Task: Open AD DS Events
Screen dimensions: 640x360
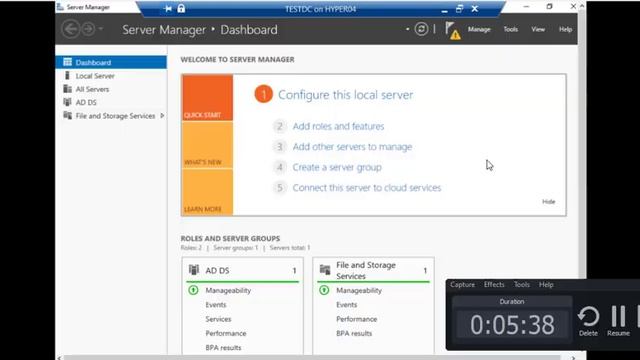Action: coord(216,305)
